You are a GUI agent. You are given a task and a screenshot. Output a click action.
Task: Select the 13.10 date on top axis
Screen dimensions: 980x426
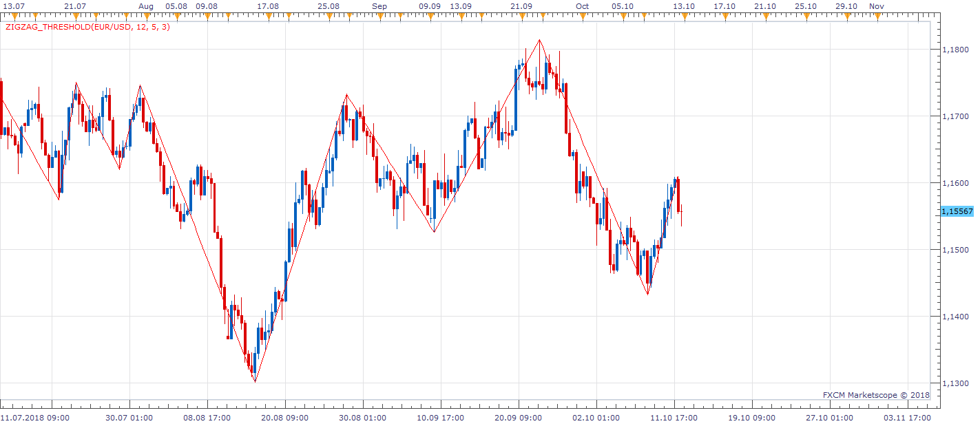[x=684, y=6]
